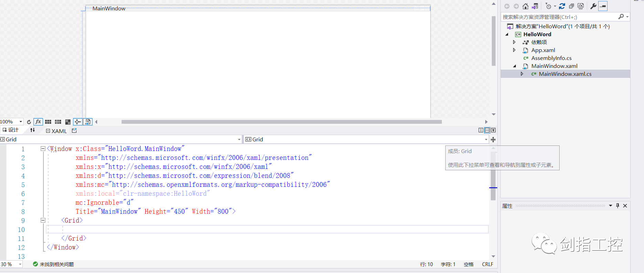Click the magnifier search icon in Solution Explorer
The image size is (644, 273).
621,17
